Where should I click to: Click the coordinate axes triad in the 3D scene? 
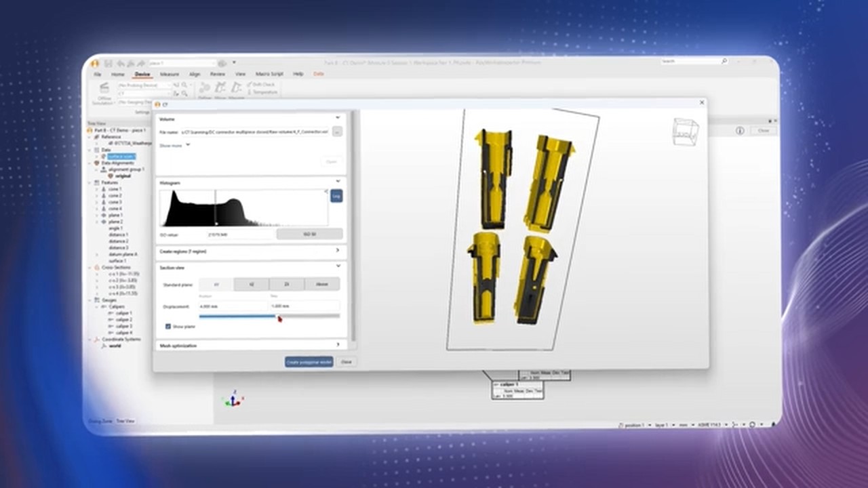point(233,399)
